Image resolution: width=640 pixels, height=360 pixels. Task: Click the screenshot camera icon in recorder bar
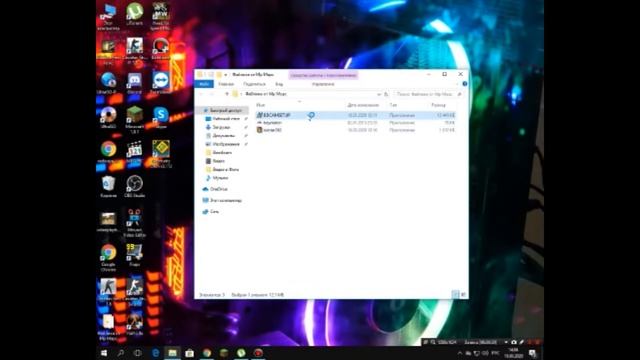[513, 342]
